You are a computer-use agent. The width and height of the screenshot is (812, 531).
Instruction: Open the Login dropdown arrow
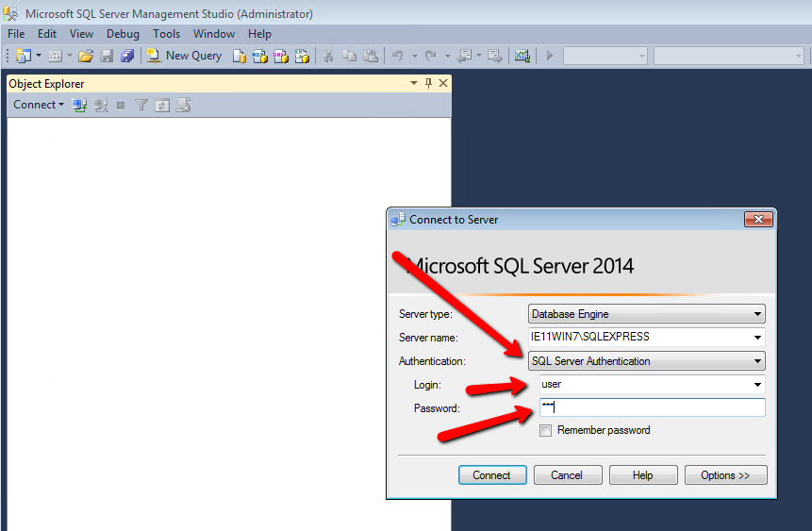coord(757,385)
